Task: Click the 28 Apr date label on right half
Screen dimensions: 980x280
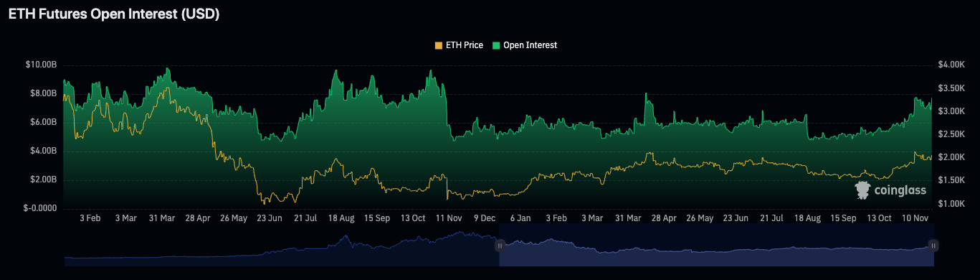Action: click(664, 218)
